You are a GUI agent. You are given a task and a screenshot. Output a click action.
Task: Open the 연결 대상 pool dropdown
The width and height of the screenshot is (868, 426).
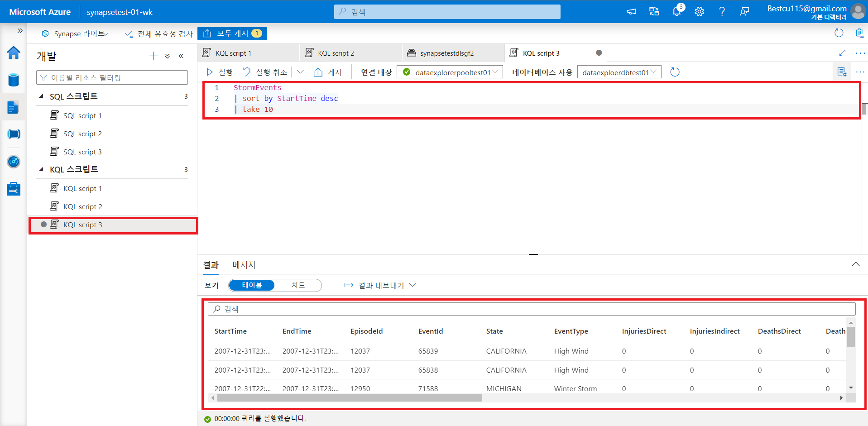point(450,72)
